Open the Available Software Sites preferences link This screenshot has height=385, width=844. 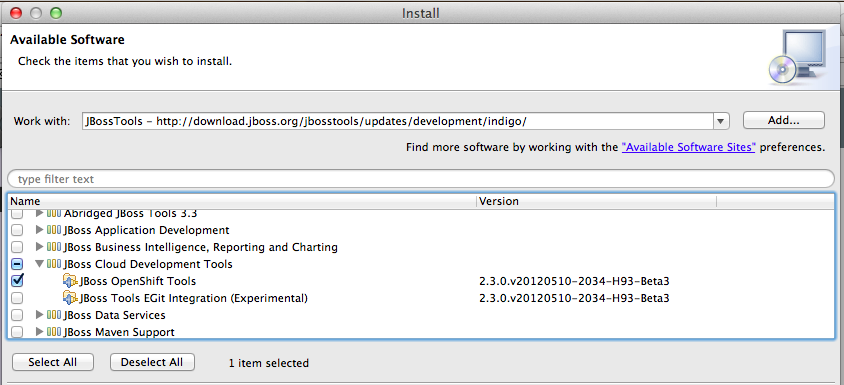point(688,147)
